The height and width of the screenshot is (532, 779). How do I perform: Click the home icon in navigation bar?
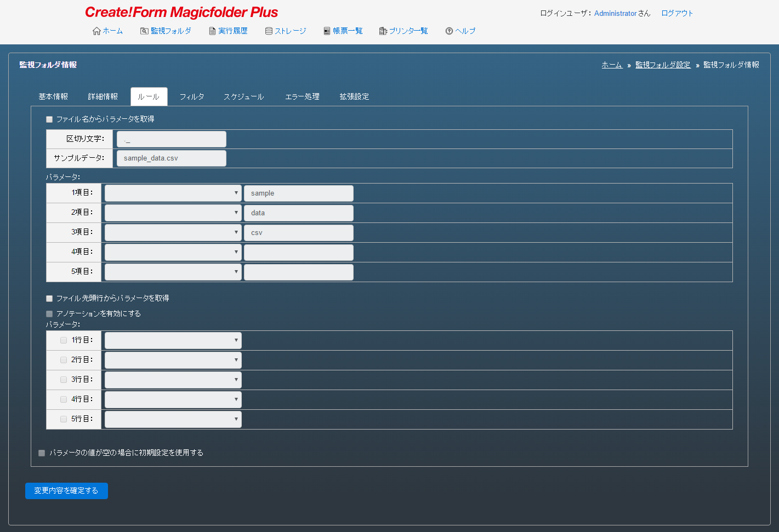tap(96, 31)
